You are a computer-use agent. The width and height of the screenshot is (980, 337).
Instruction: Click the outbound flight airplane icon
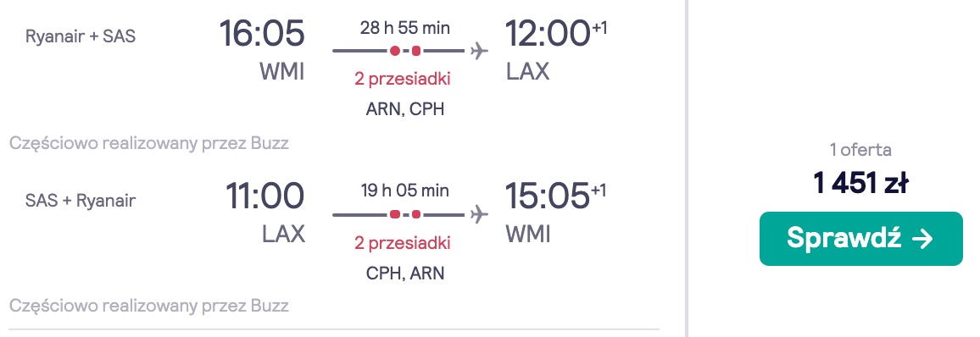479,51
